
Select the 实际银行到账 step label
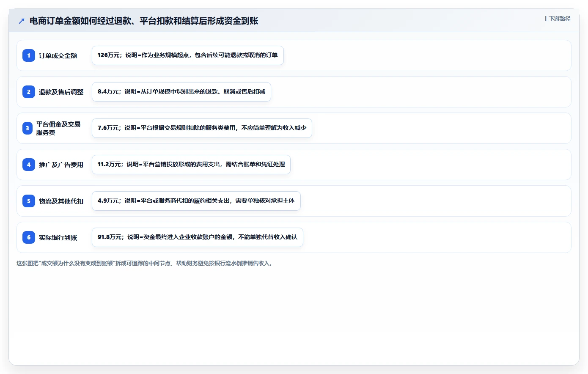(x=58, y=237)
